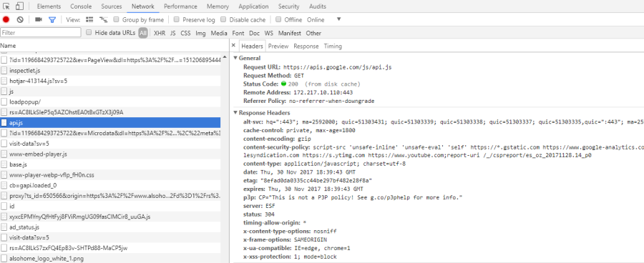This screenshot has width=644, height=263.
Task: Open the Console tab
Action: coord(81,6)
